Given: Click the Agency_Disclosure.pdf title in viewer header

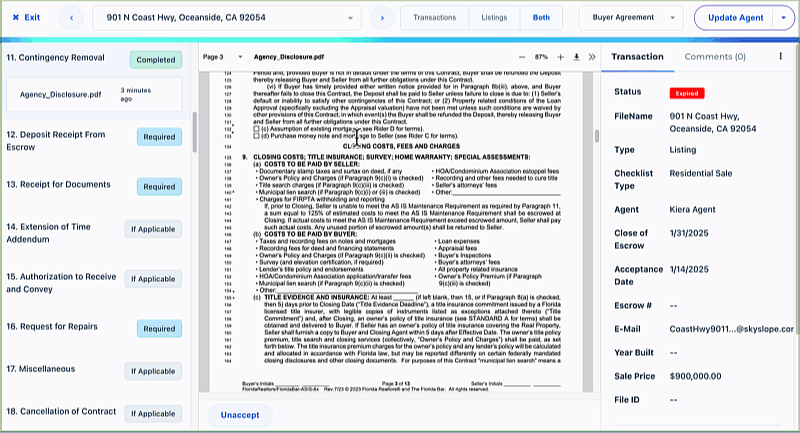Looking at the screenshot, I should (289, 57).
